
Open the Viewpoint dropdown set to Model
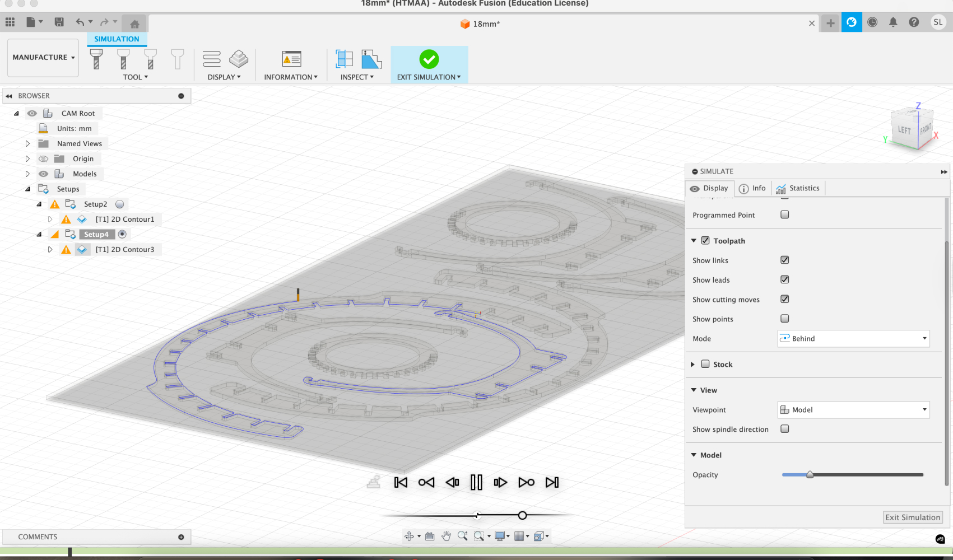point(853,410)
